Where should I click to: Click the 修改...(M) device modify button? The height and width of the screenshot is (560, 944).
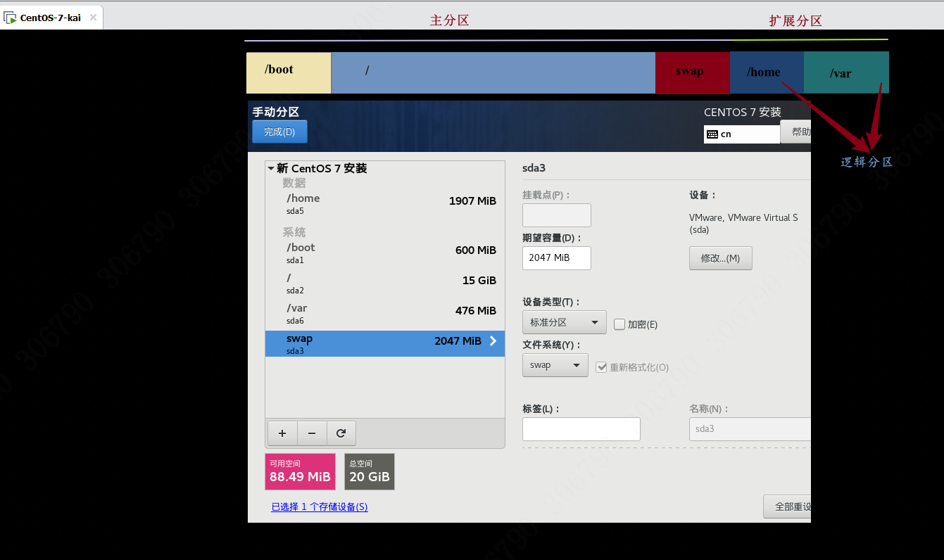(720, 257)
